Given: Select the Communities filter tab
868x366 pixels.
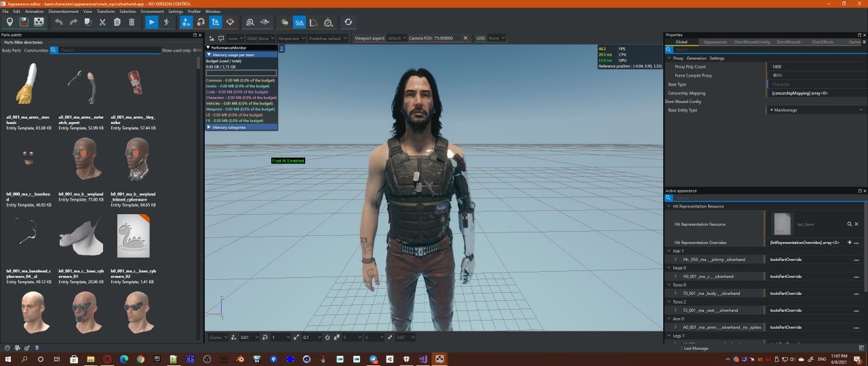Looking at the screenshot, I should (x=36, y=50).
